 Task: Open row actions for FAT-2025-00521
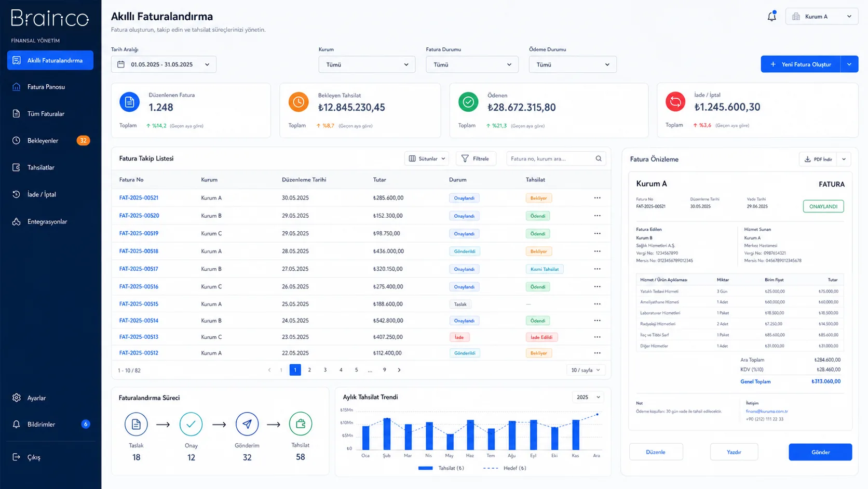pos(598,198)
